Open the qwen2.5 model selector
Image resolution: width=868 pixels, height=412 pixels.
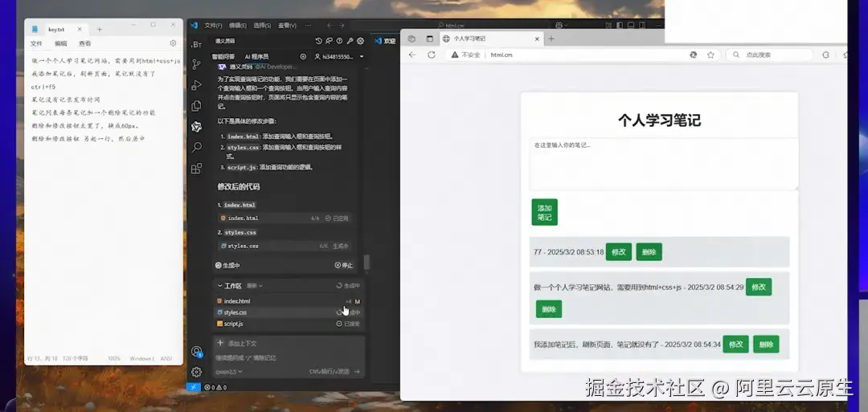(228, 372)
